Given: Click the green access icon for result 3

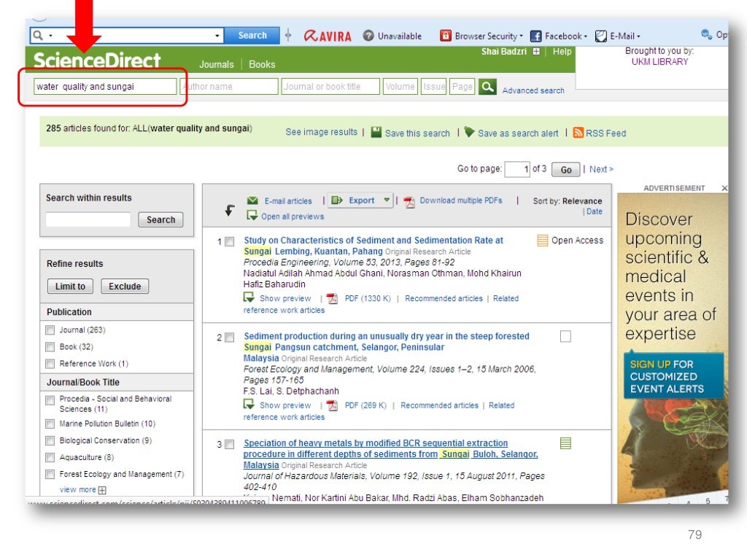Looking at the screenshot, I should (565, 443).
